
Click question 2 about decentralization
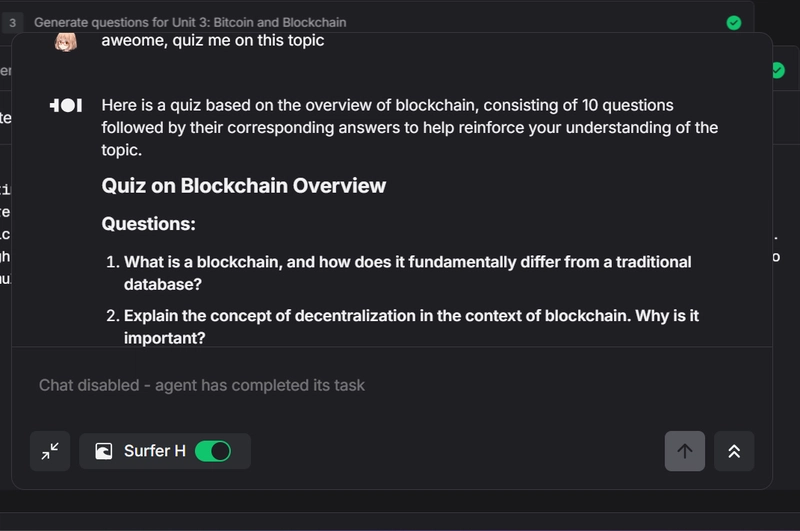[411, 327]
